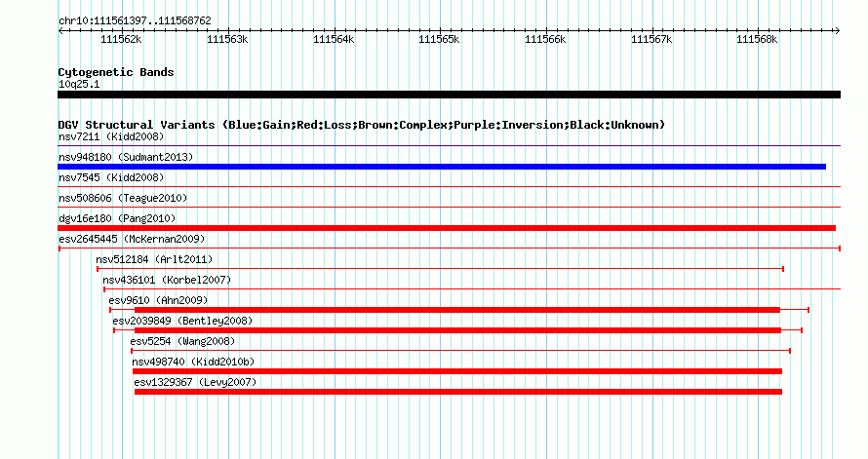Screen dimensions: 868x459
Task: Click ruler position 111564k
Action: pyautogui.click(x=334, y=39)
